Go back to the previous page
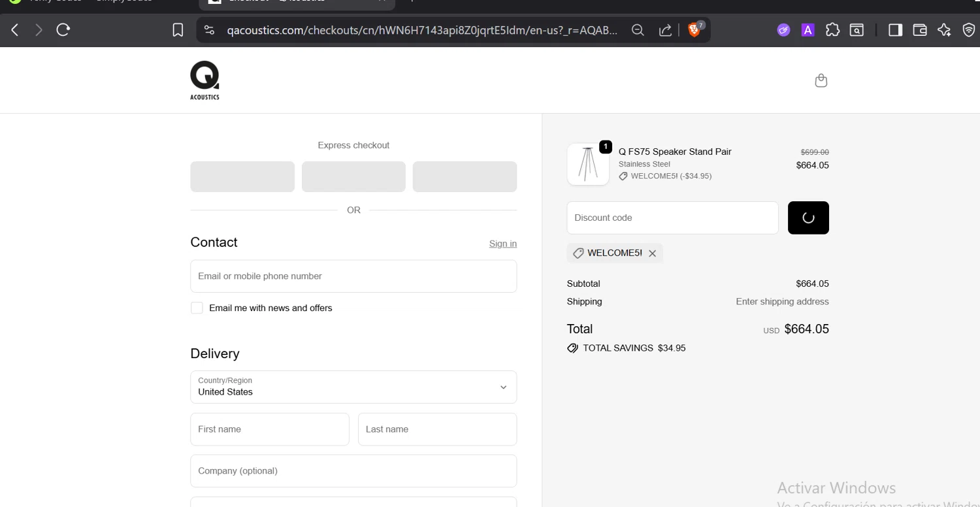Screen dimensions: 980x507 click(x=15, y=29)
